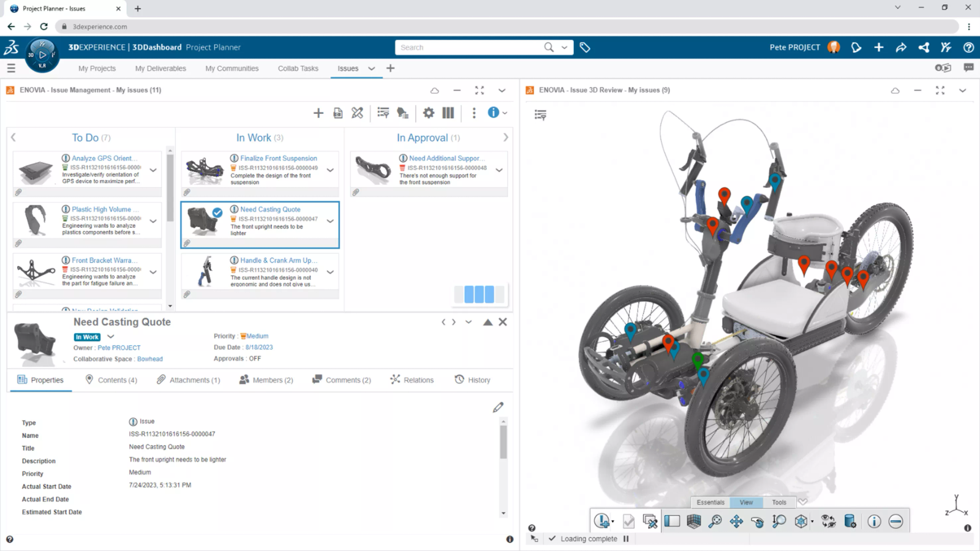
Task: Open the search options dropdown arrow
Action: pyautogui.click(x=564, y=47)
